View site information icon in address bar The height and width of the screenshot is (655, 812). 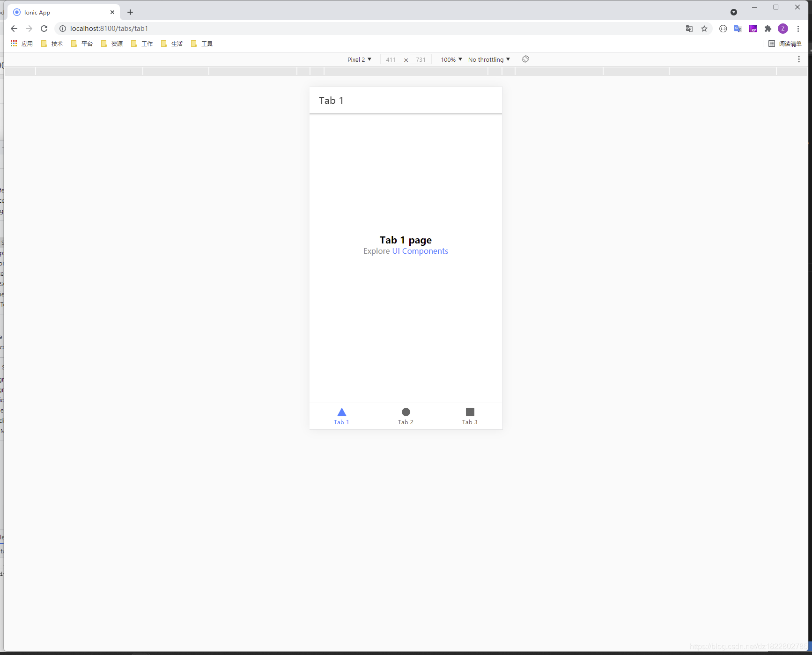(63, 29)
